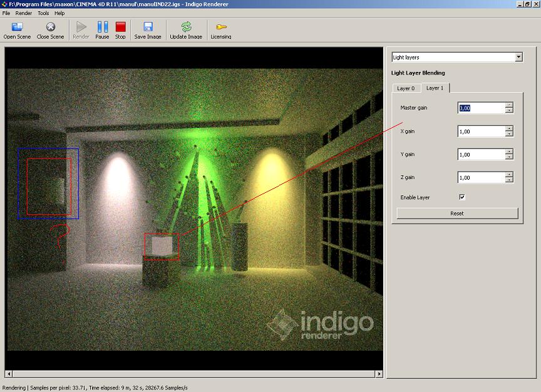Open the Help menu
The width and height of the screenshot is (541, 392).
[59, 13]
